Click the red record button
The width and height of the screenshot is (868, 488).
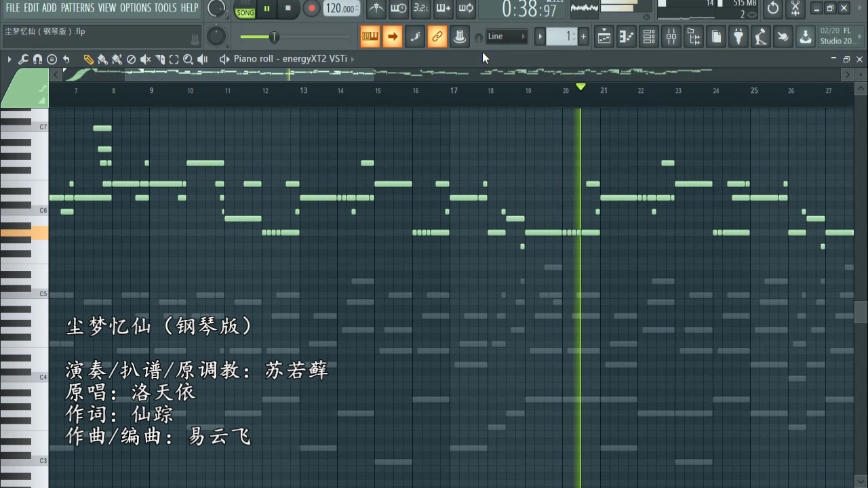tap(311, 9)
